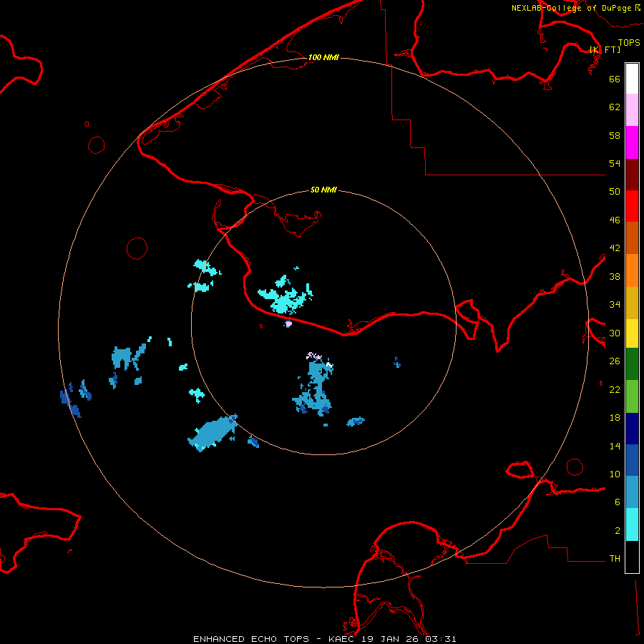644x644 pixels.
Task: Select the cyan legend color band above 2
Action: coord(632,525)
